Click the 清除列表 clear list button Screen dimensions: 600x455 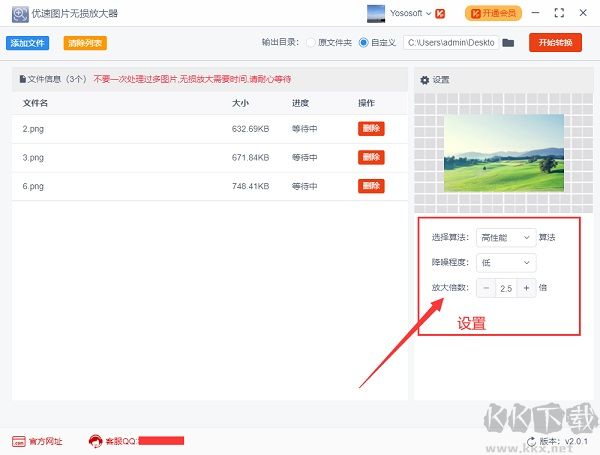pyautogui.click(x=85, y=43)
